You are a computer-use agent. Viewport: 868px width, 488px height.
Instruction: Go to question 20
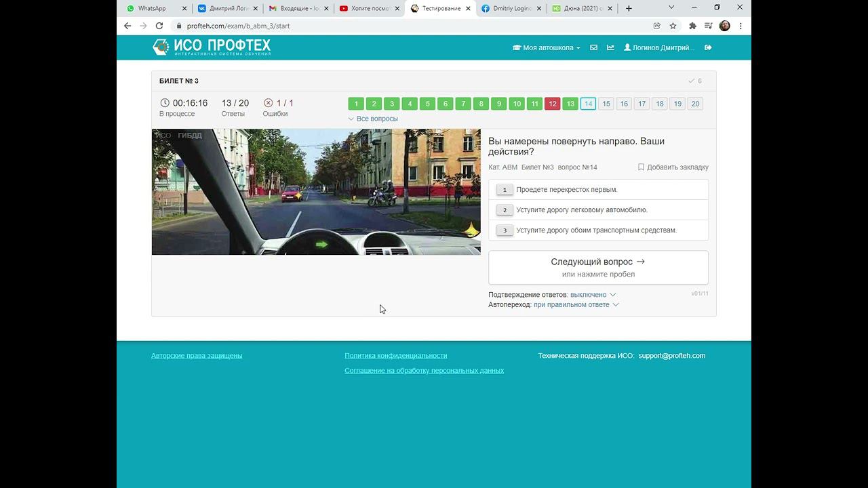click(x=695, y=104)
